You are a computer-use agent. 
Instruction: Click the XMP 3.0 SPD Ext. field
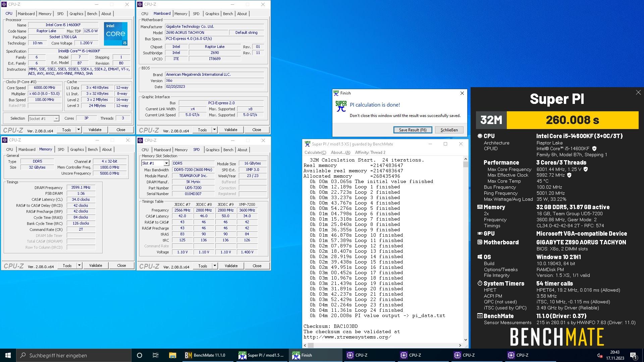tap(253, 170)
